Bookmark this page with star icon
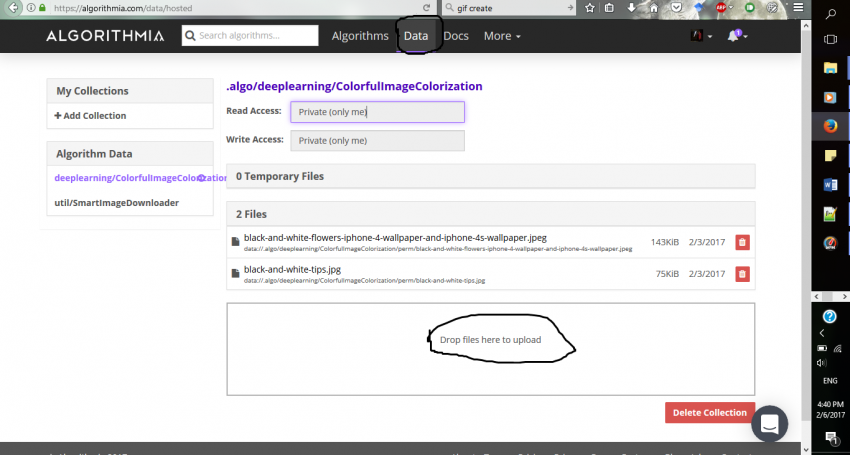 coord(590,8)
